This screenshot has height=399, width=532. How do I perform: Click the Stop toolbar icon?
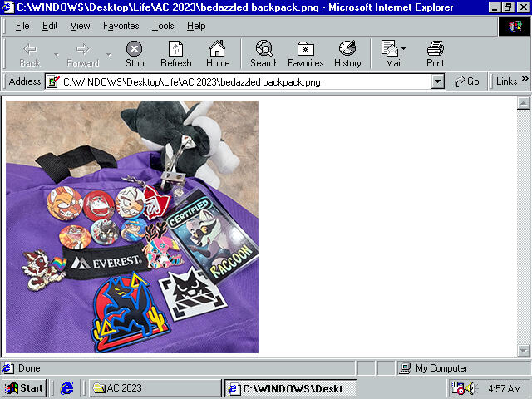pyautogui.click(x=135, y=54)
